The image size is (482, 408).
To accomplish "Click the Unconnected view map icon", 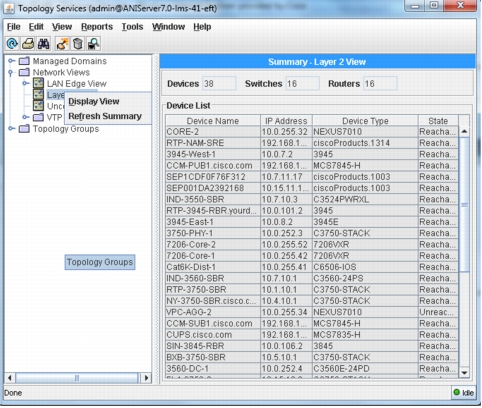I will pos(38,106).
